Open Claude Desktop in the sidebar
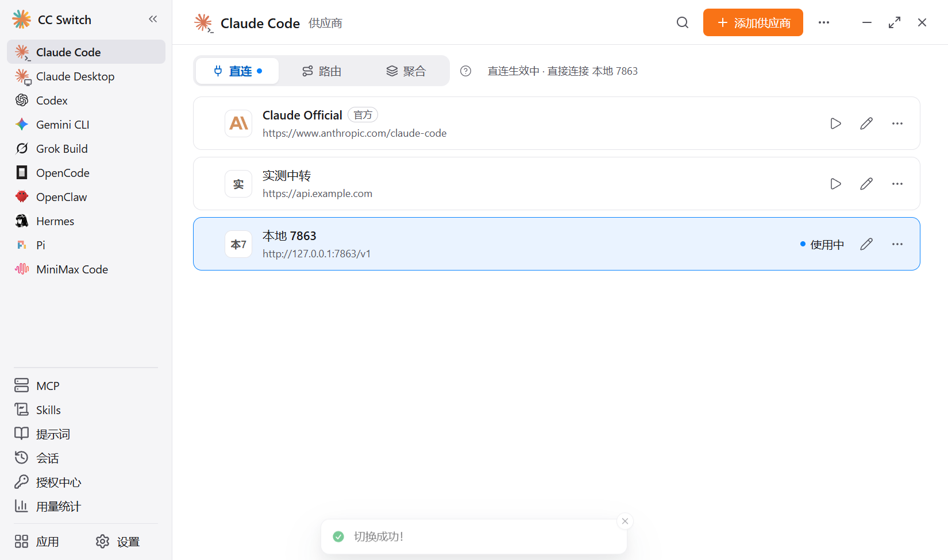The height and width of the screenshot is (560, 948). pos(86,76)
